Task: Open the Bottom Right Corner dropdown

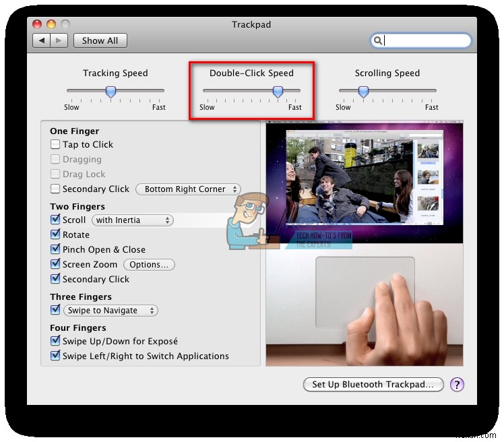Action: 189,189
